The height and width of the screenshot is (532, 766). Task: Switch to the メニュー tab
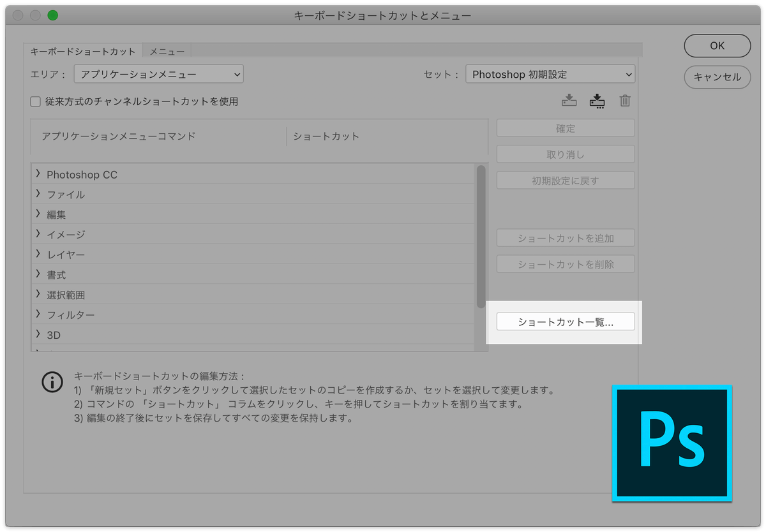pyautogui.click(x=167, y=51)
